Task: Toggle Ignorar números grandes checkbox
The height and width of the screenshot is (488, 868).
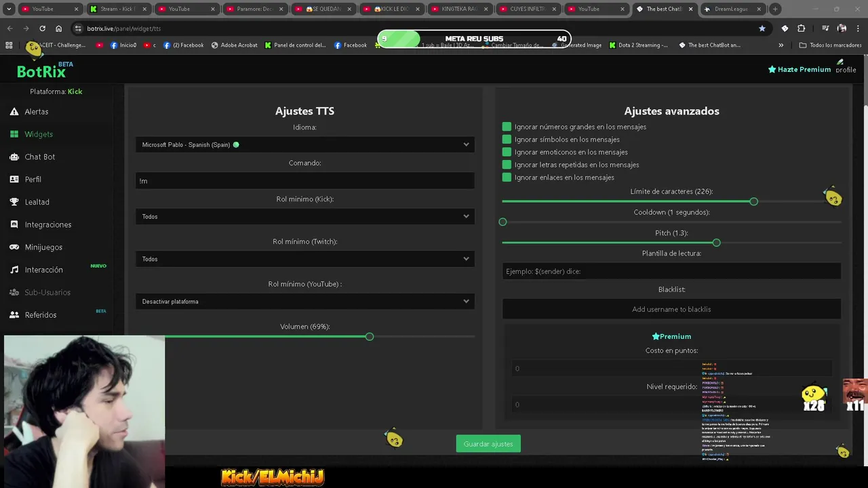Action: [507, 127]
